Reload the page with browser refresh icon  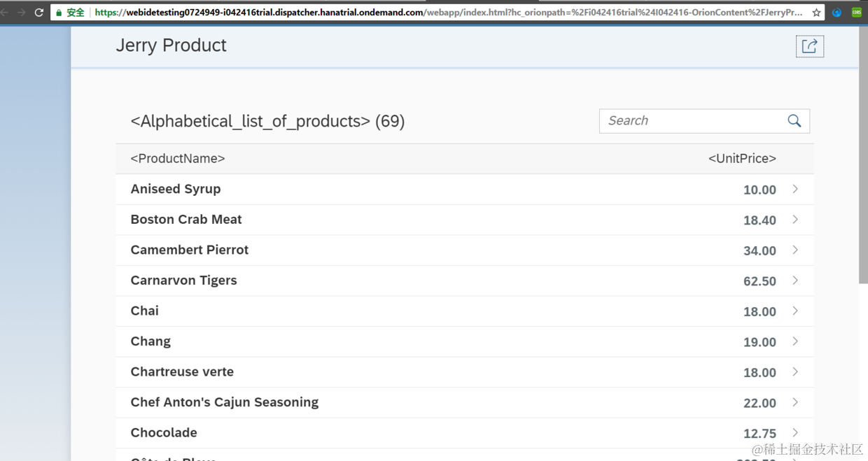38,13
